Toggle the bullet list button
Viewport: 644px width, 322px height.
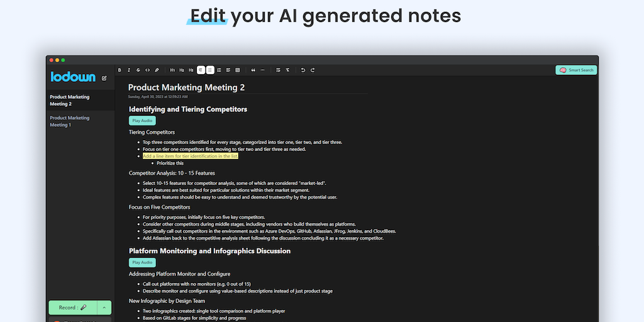[x=210, y=70]
